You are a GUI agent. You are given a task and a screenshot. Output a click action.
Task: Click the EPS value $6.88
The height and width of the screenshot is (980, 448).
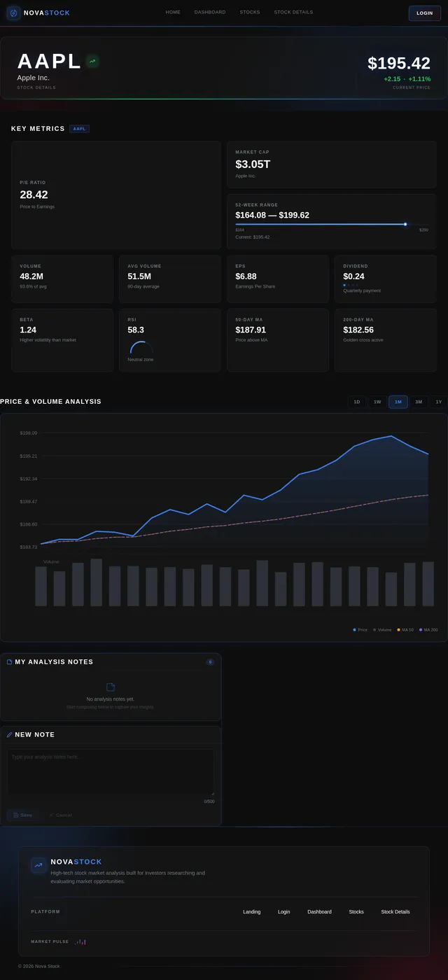[246, 276]
